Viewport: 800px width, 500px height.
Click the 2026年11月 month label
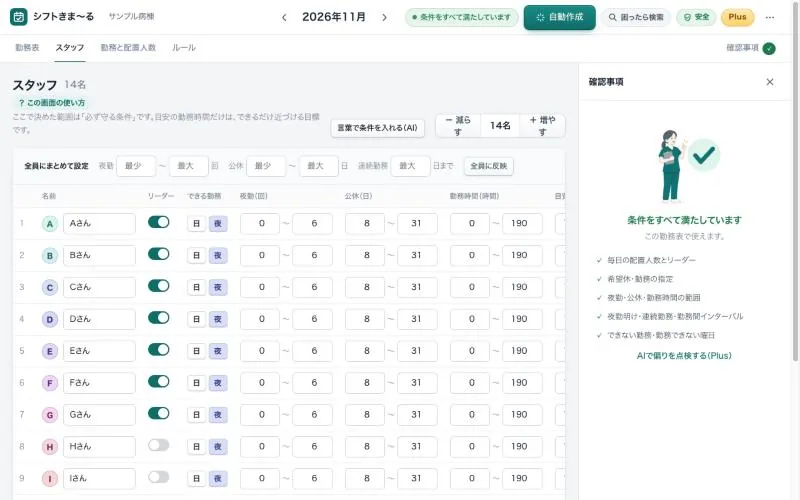click(x=334, y=17)
